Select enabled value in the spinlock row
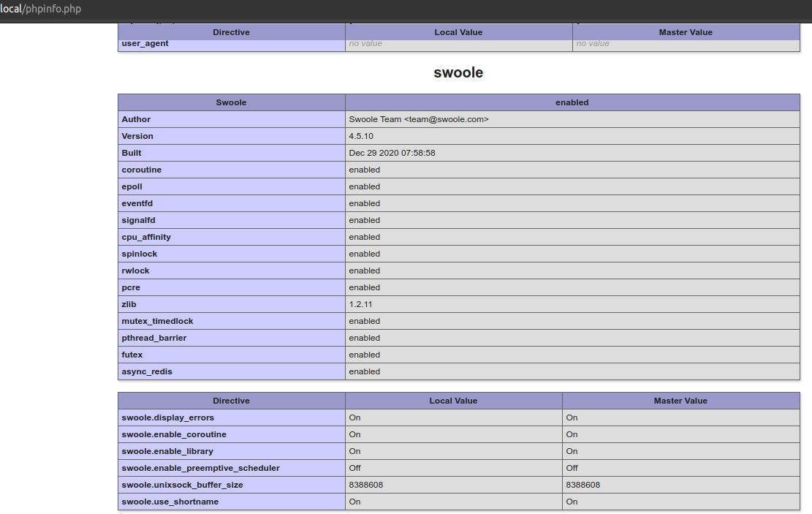 click(x=365, y=254)
